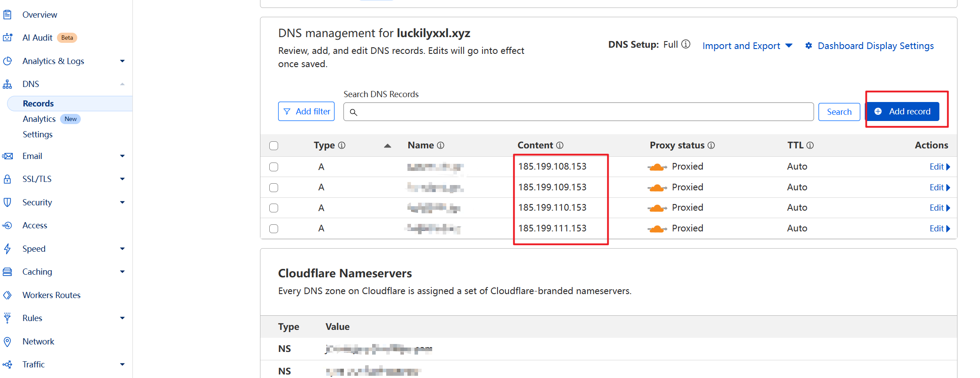Screen dimensions: 980x378
Task: Expand the Security menu arrow
Action: click(122, 202)
